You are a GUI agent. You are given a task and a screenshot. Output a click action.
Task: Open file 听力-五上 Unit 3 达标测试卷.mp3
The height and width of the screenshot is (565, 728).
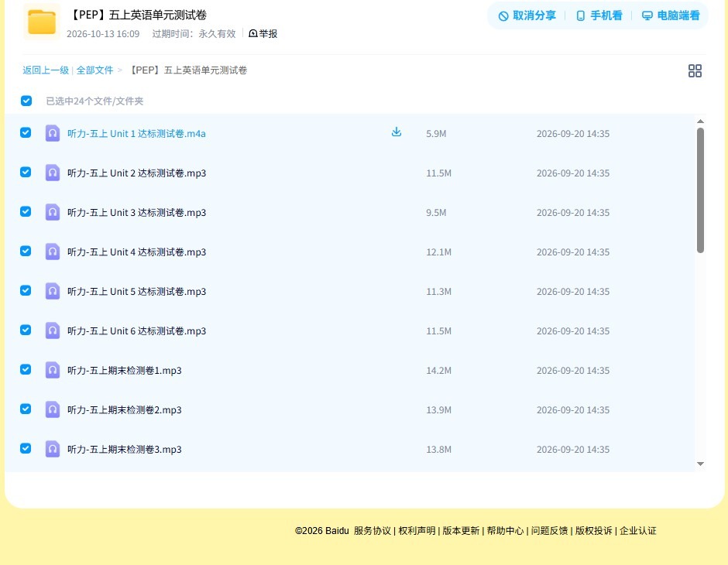click(136, 212)
